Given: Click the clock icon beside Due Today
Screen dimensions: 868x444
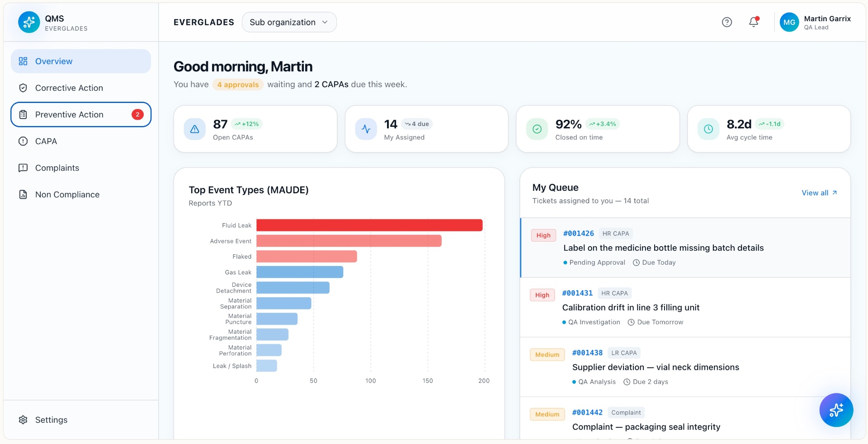Looking at the screenshot, I should (636, 262).
